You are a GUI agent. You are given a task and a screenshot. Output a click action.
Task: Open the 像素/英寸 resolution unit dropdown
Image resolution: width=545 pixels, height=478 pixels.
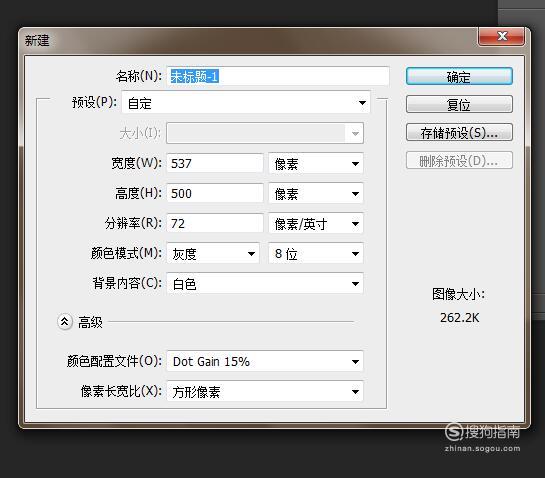click(x=316, y=224)
